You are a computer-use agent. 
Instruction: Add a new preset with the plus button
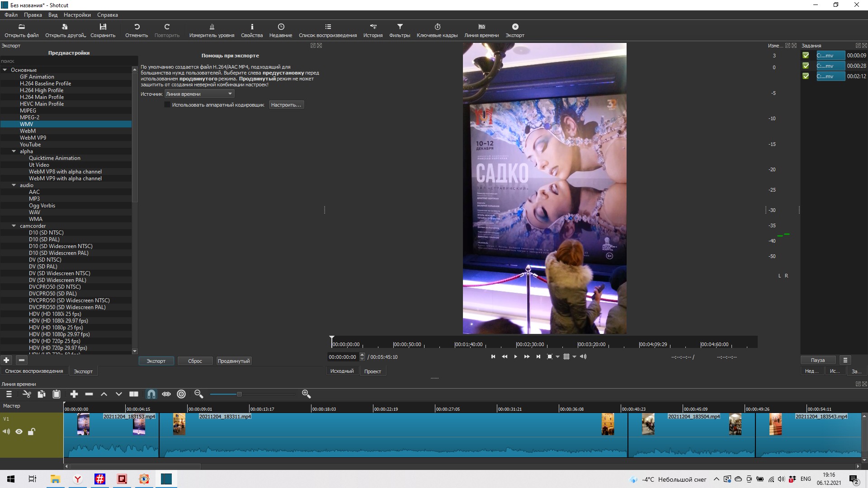coord(6,360)
